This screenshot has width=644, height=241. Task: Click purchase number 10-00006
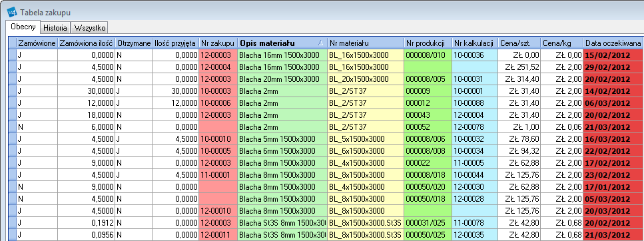click(218, 103)
